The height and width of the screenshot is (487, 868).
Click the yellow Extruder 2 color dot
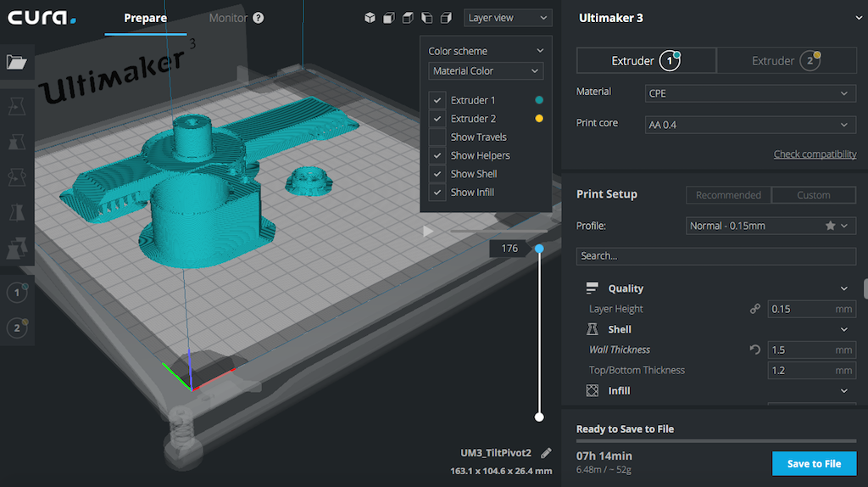pos(539,119)
